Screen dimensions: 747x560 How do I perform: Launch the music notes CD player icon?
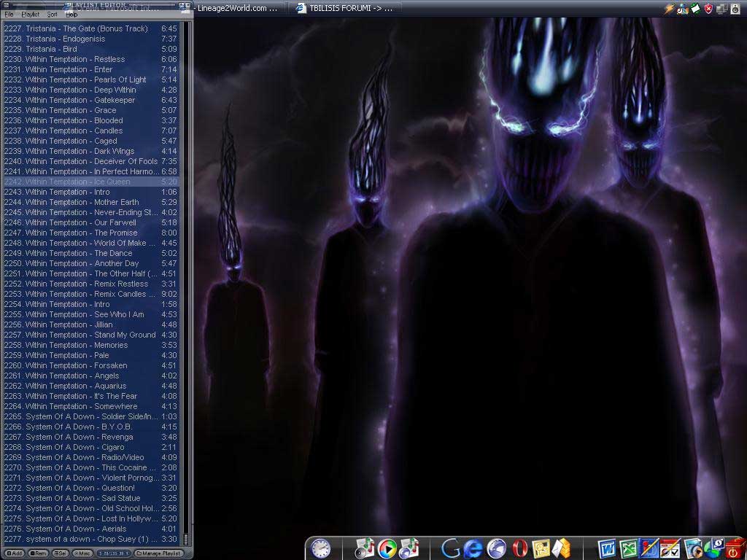pos(365,548)
